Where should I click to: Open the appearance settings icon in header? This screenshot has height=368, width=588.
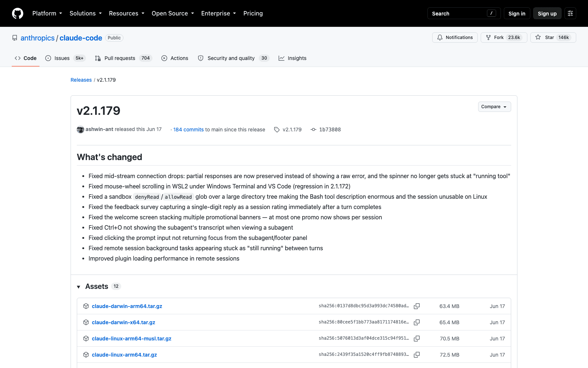coord(570,13)
